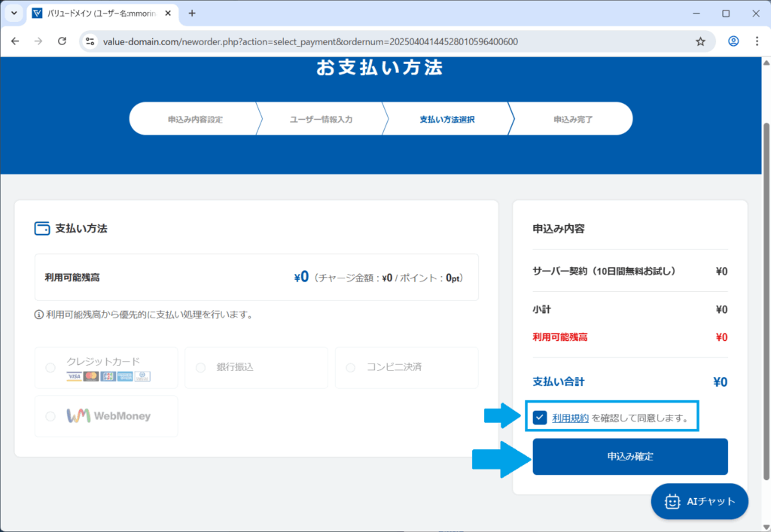Click the browser back arrow
This screenshot has width=771, height=532.
pyautogui.click(x=16, y=41)
